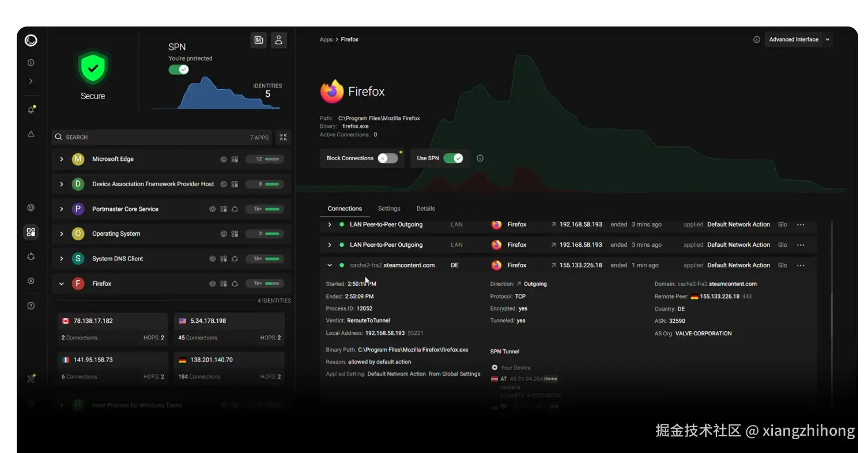Open the help question mark icon
Viewport: 868px width, 453px height.
pyautogui.click(x=31, y=305)
